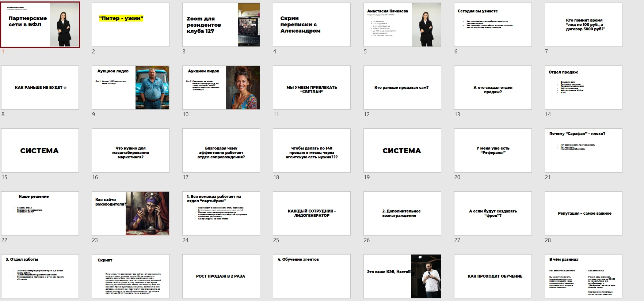This screenshot has width=644, height=301.
Task: Pick slide 6 'Сегодня вы узнаете'
Action: tap(493, 25)
